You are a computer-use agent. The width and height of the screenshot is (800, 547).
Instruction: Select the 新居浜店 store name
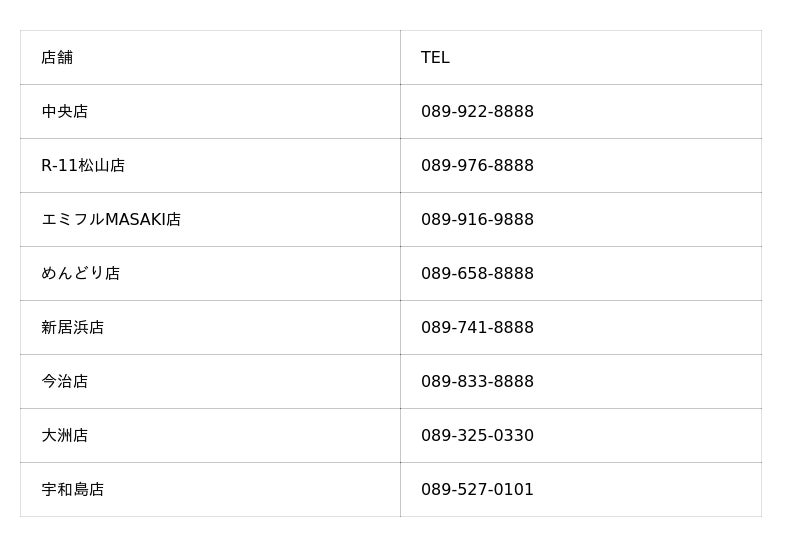click(x=72, y=328)
